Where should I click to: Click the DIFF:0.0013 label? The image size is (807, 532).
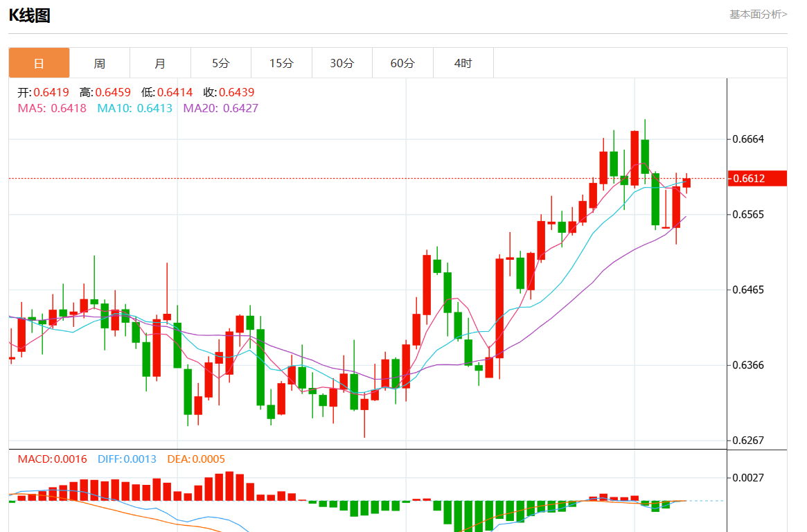pyautogui.click(x=127, y=459)
